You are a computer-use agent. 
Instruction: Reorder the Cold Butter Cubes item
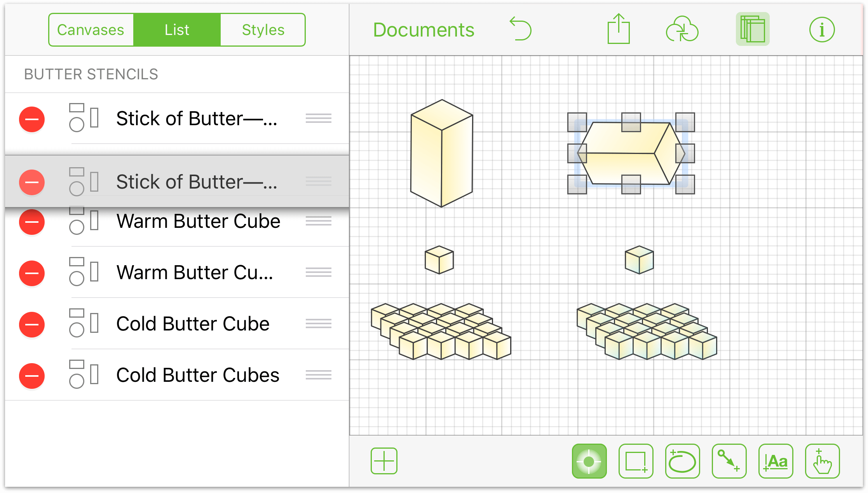(x=318, y=374)
